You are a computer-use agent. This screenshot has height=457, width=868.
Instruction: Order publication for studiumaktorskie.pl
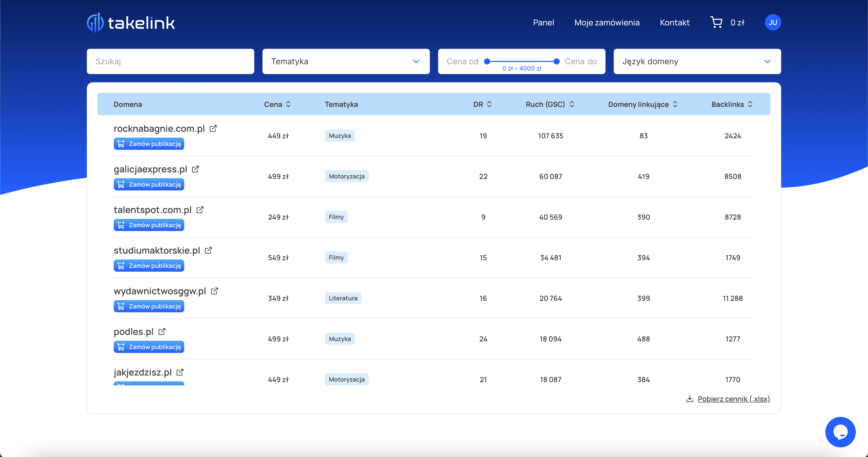click(149, 266)
